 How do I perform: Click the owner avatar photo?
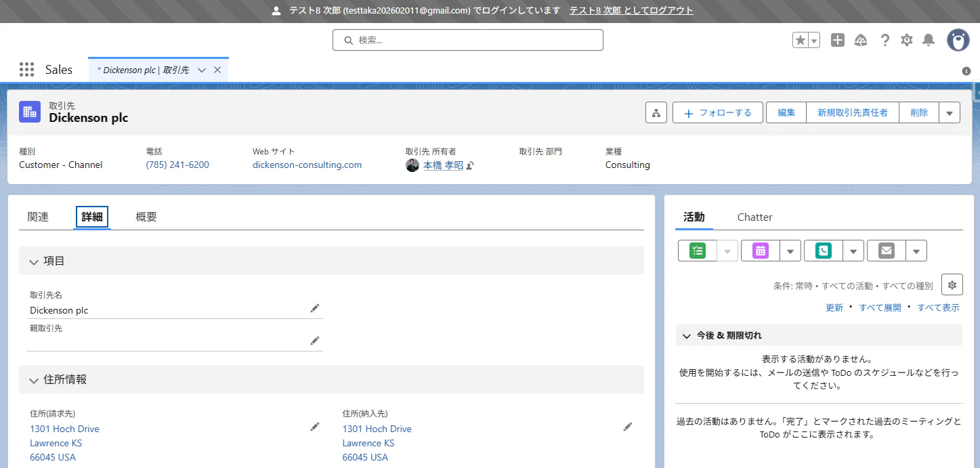(412, 165)
